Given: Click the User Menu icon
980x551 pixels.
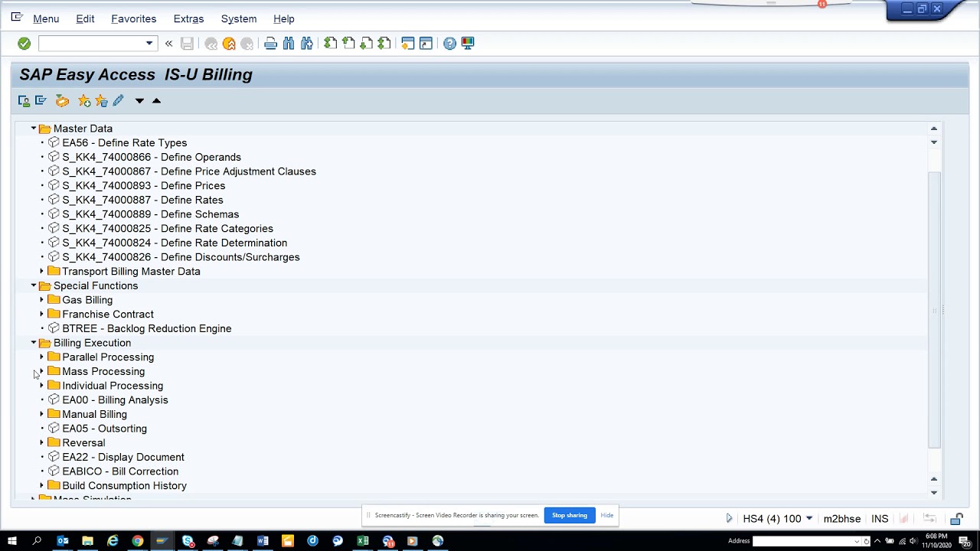Looking at the screenshot, I should click(24, 101).
